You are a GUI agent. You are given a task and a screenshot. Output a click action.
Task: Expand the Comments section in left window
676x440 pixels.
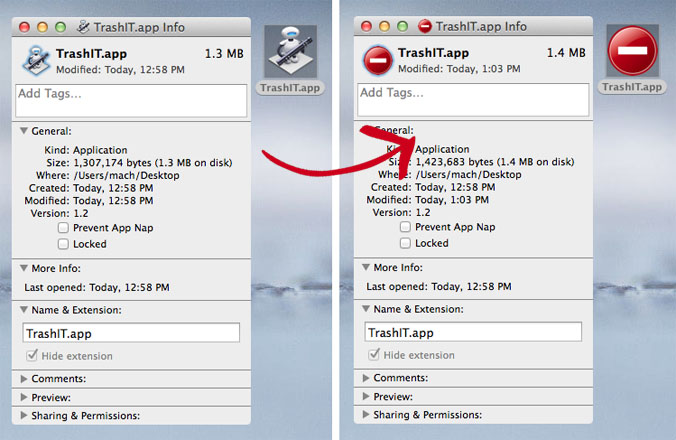(23, 379)
